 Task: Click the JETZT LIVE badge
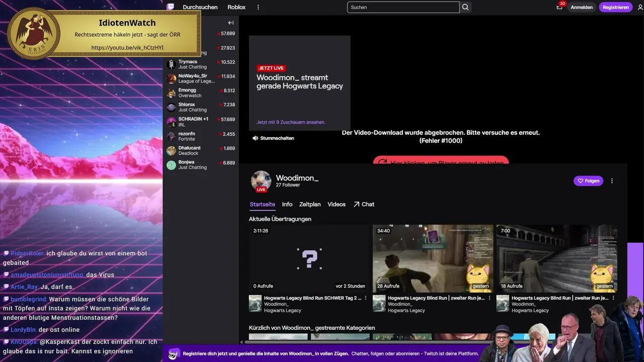pos(271,68)
